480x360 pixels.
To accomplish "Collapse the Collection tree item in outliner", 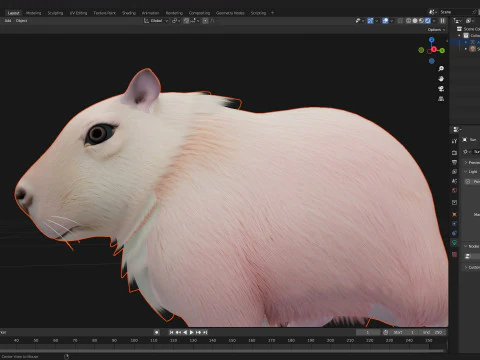I will [459, 35].
